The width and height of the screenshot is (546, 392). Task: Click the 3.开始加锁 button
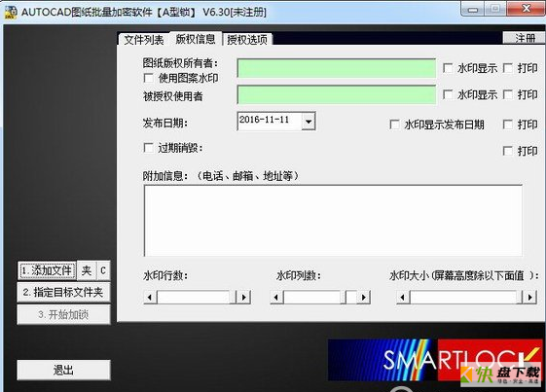(63, 315)
